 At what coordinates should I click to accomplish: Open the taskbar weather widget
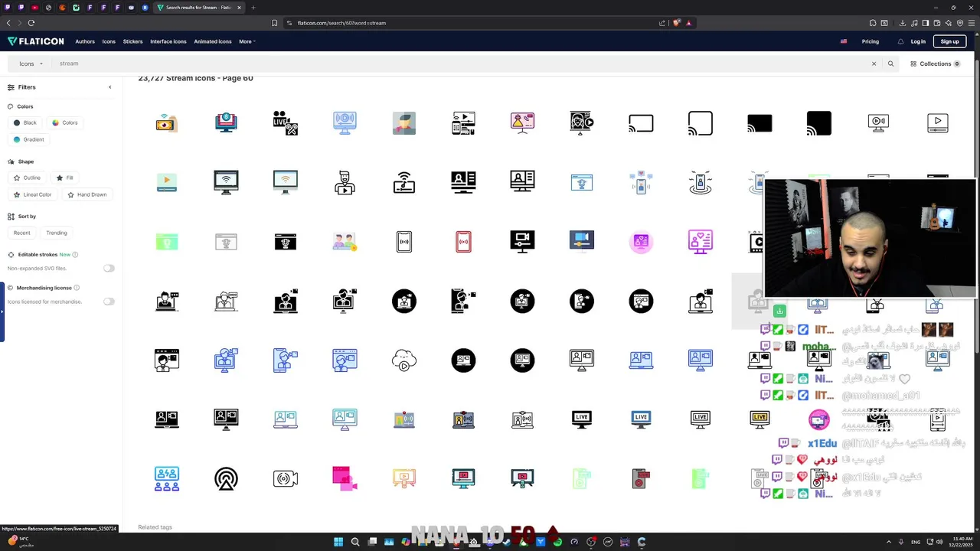pos(21,541)
